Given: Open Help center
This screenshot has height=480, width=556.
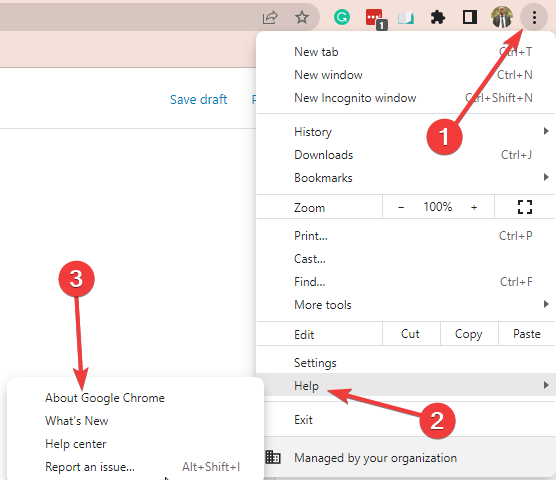Looking at the screenshot, I should coord(135,444).
